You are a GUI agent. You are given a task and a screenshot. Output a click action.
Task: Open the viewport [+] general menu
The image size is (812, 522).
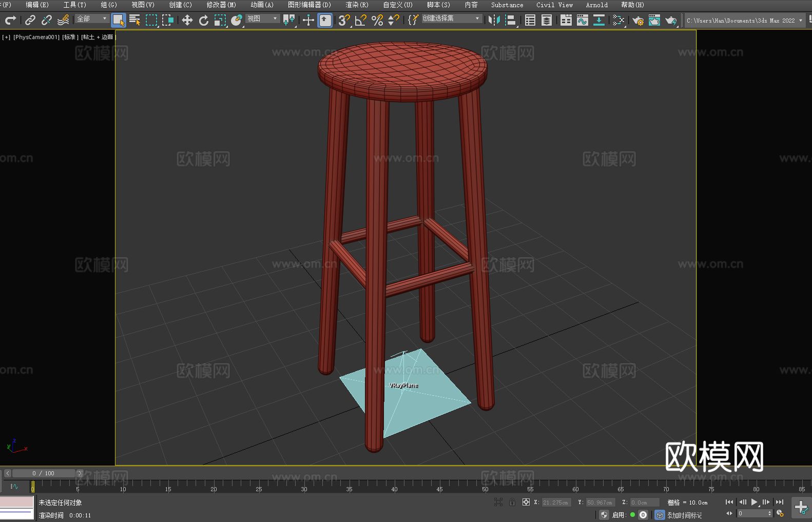pyautogui.click(x=6, y=37)
